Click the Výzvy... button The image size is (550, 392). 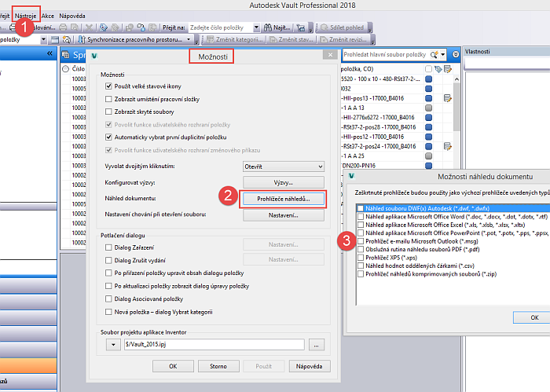tap(284, 182)
